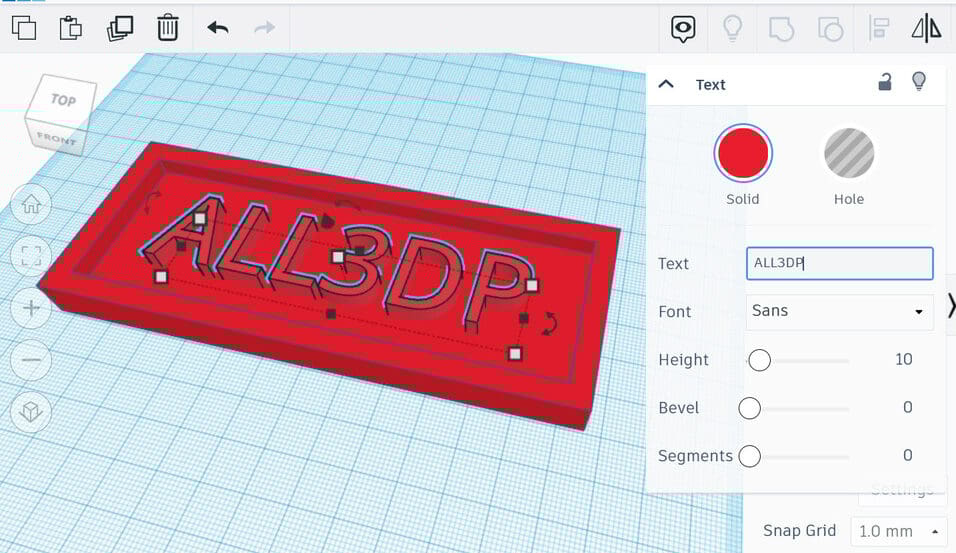Click the Mirror flip icon
This screenshot has width=956, height=553.
[x=926, y=28]
